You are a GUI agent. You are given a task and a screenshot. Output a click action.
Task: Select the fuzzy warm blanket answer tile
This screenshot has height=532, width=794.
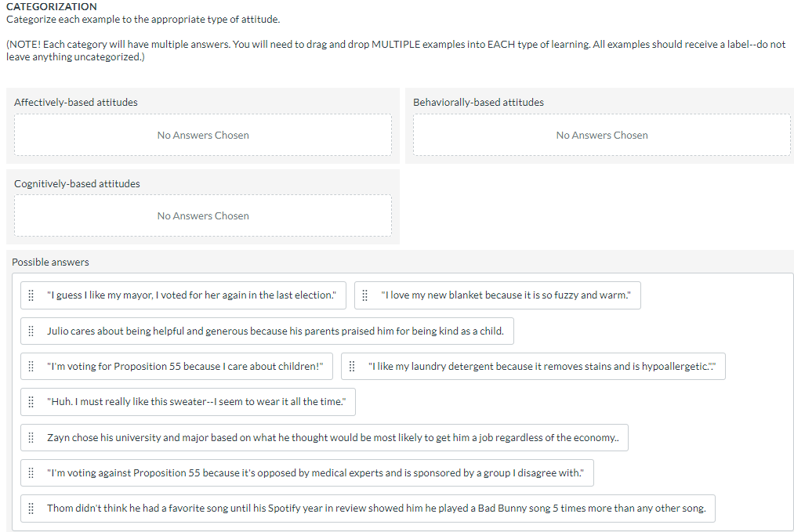coord(502,295)
